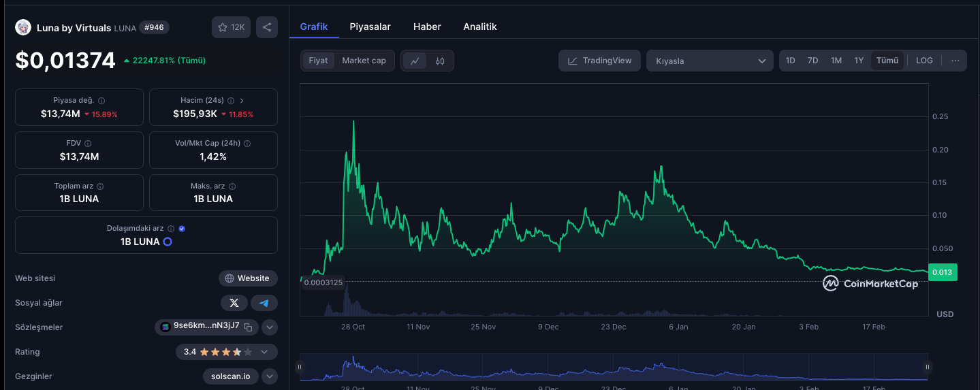Show info icon next to Hacim (24s)

click(x=231, y=101)
